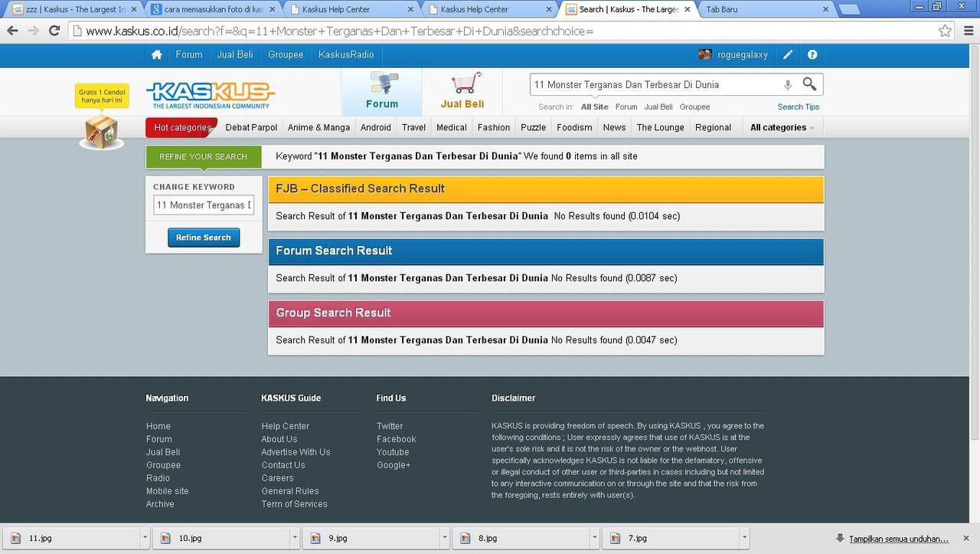Click the FJB – Classified Search Result header
The width and height of the screenshot is (980, 554).
click(x=546, y=189)
